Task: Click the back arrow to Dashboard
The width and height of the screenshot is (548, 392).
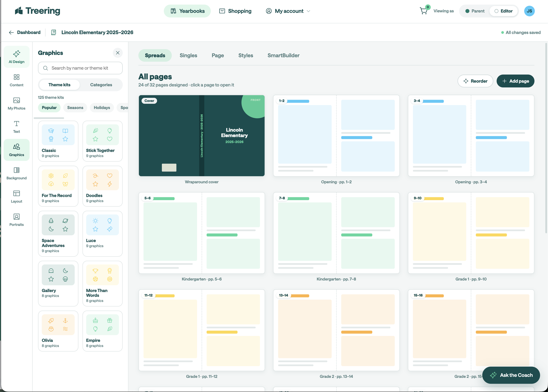Action: [11, 33]
